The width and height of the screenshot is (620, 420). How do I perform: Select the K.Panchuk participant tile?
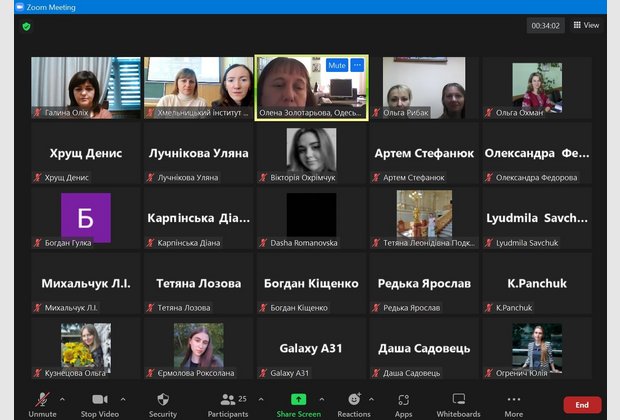click(537, 283)
